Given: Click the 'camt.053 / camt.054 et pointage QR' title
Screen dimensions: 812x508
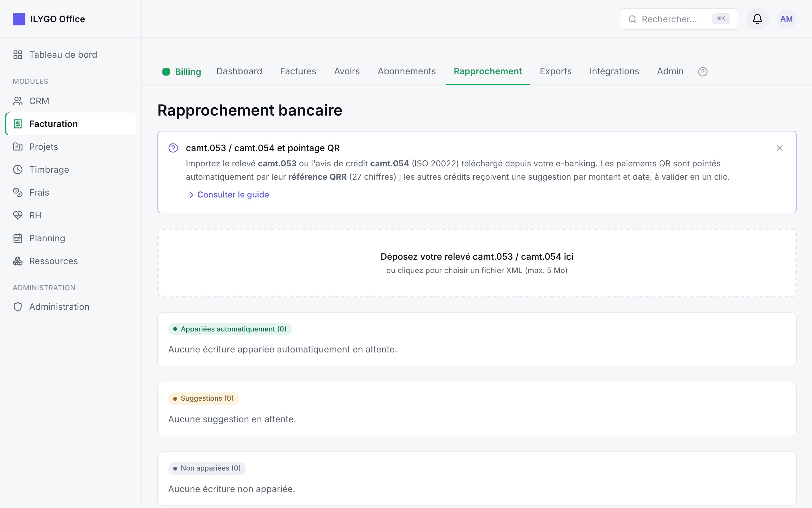Looking at the screenshot, I should click(x=263, y=148).
